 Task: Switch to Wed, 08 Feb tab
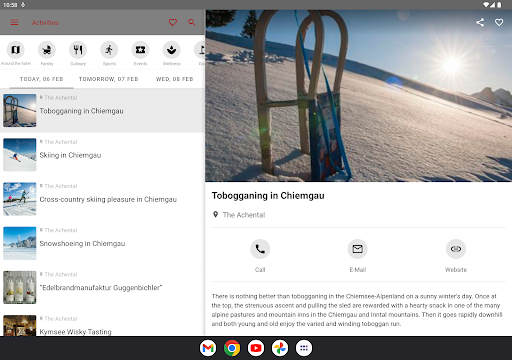click(174, 79)
